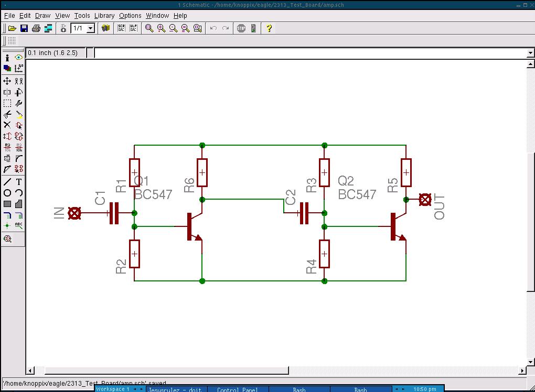Select the Delete X tool
This screenshot has width=535, height=392.
point(7,125)
